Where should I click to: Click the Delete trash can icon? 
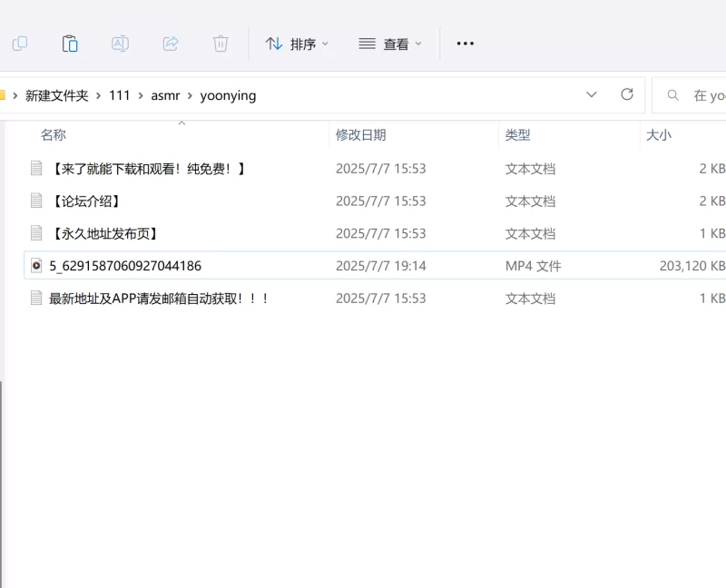coord(221,44)
